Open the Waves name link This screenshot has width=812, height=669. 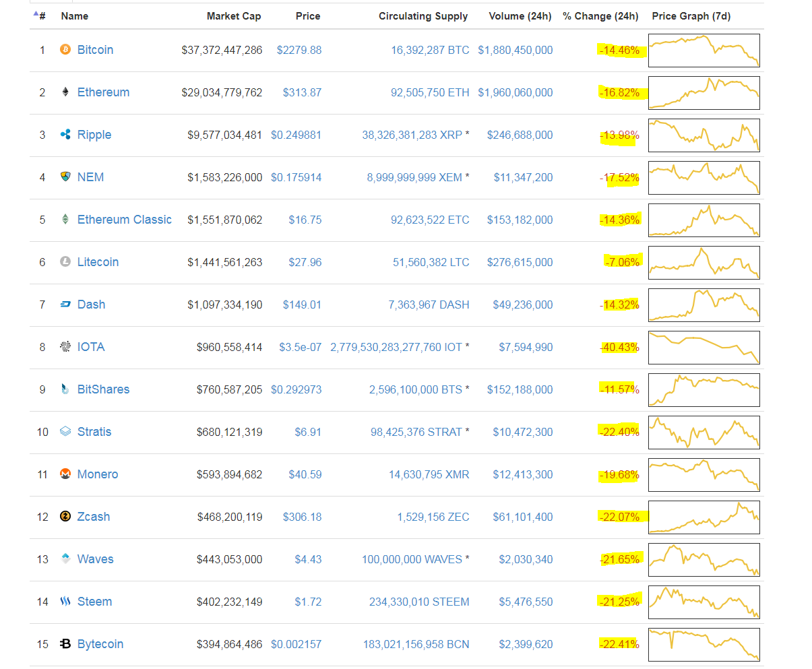coord(96,559)
